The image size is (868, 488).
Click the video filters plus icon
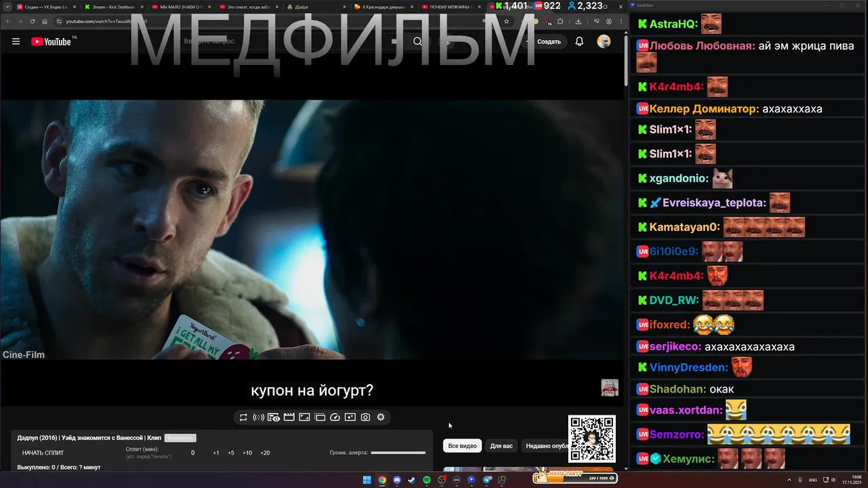pyautogui.click(x=350, y=418)
